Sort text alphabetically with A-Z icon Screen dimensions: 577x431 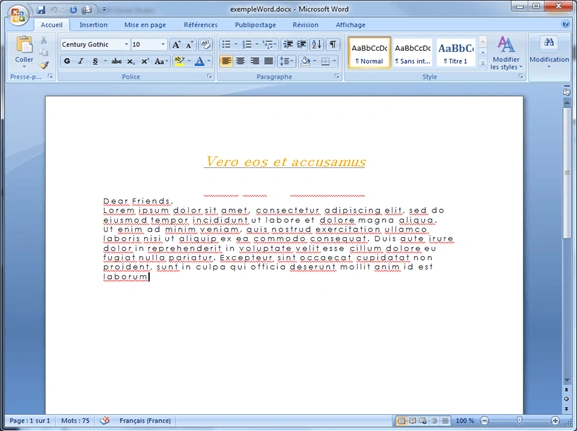pos(316,45)
